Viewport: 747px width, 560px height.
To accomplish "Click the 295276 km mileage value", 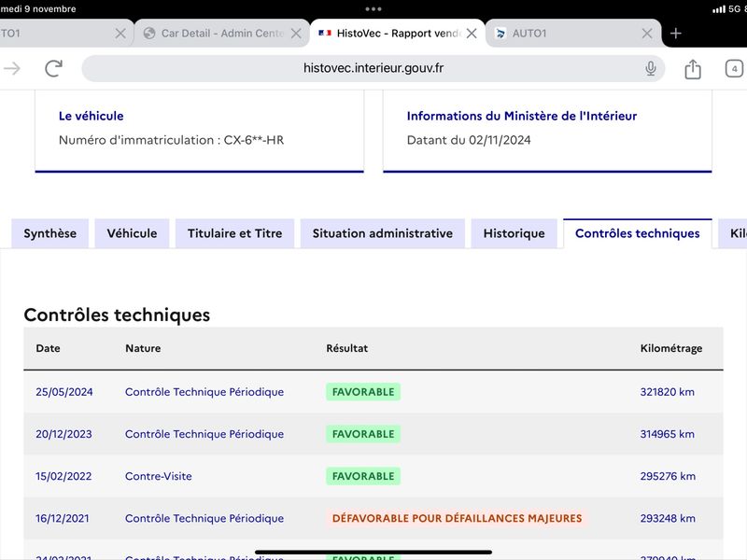I will click(x=668, y=476).
